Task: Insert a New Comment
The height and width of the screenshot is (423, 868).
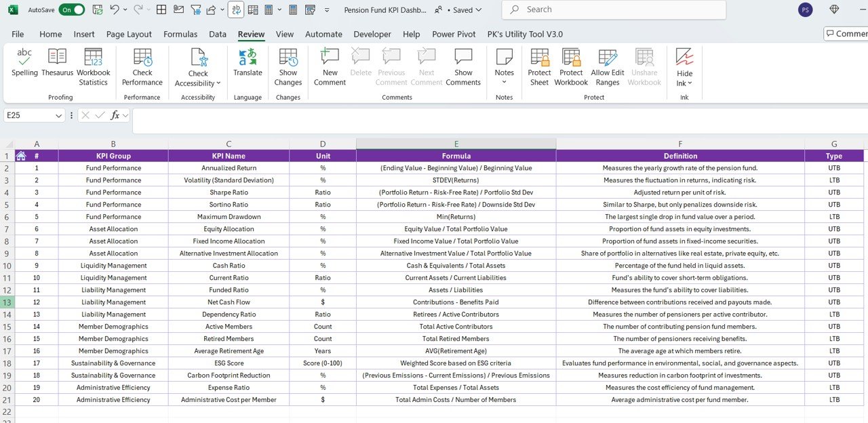Action: pyautogui.click(x=330, y=67)
